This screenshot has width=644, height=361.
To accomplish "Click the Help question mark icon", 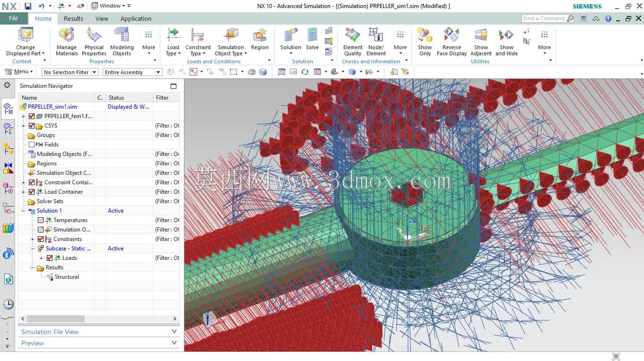I will 608,19.
